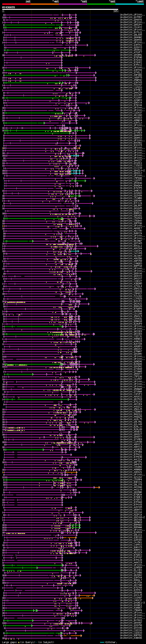The image size is (146, 644).
Task: Select hit UniRef100_Q3ECQ3
Action: (x=131, y=537)
